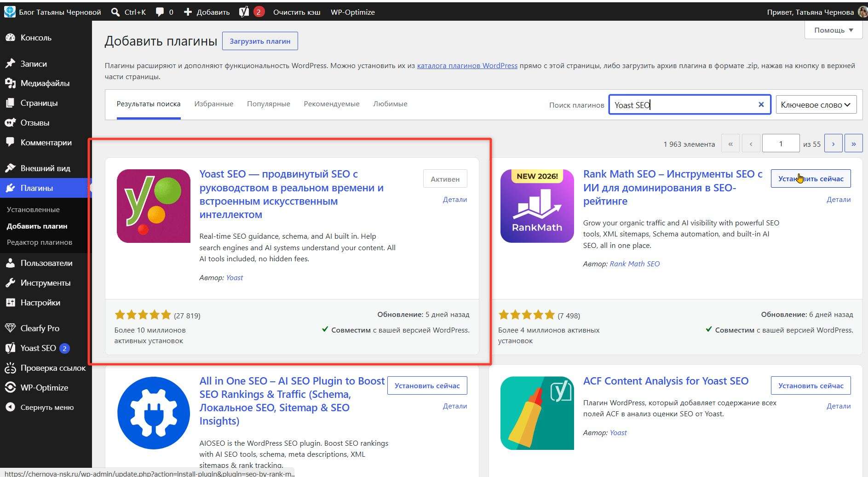Open the Yoast SEO plugin title link

[x=292, y=194]
